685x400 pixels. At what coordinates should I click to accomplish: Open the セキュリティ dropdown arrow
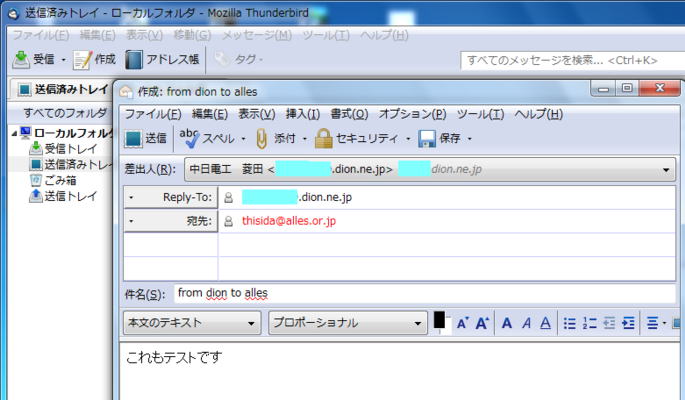pyautogui.click(x=408, y=139)
